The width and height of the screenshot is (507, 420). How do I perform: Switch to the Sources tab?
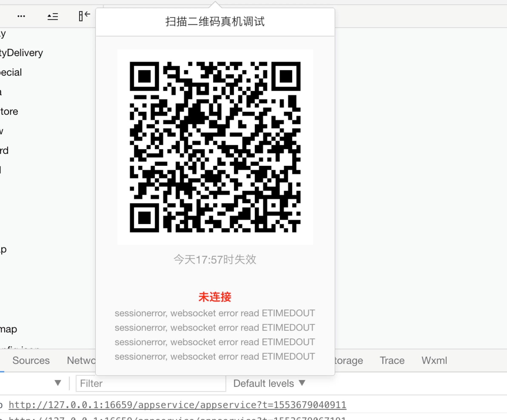(31, 360)
